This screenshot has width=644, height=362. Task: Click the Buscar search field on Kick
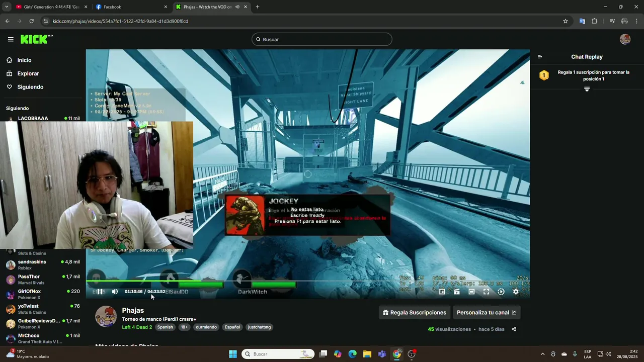click(322, 39)
